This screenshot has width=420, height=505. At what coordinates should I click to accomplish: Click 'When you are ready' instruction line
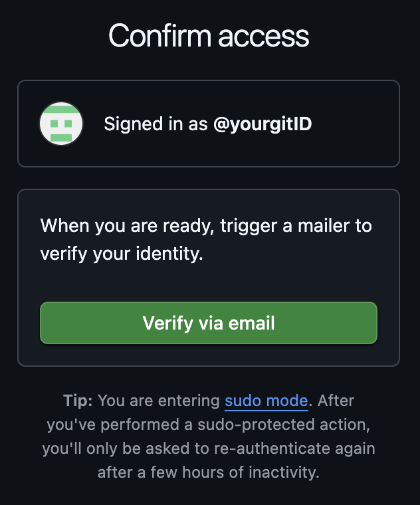pyautogui.click(x=206, y=225)
